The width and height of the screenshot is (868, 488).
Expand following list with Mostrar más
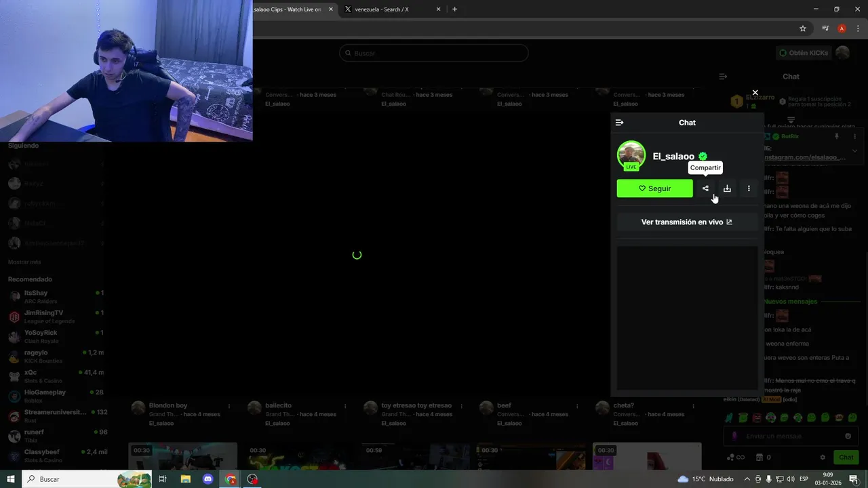tap(24, 262)
